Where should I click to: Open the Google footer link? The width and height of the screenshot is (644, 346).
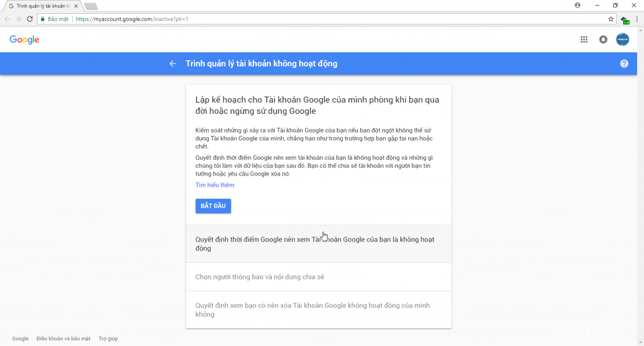[20, 338]
